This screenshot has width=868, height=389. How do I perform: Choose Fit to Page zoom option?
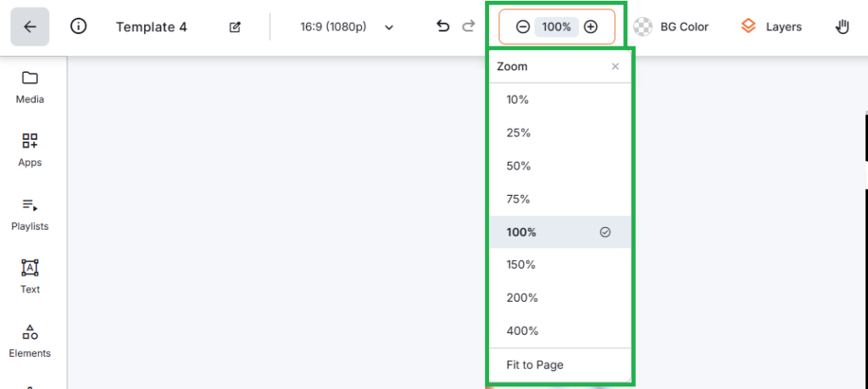pyautogui.click(x=560, y=364)
